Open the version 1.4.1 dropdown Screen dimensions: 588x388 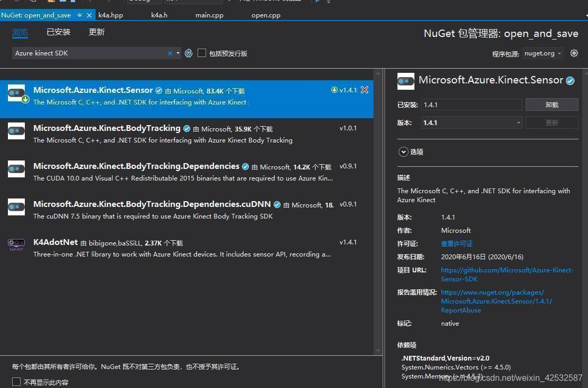[x=472, y=122]
